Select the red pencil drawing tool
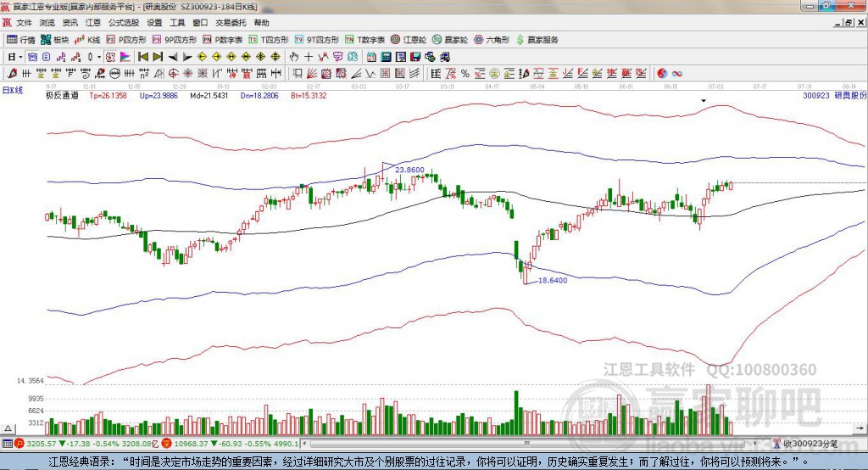This screenshot has height=470, width=868. tap(12, 73)
